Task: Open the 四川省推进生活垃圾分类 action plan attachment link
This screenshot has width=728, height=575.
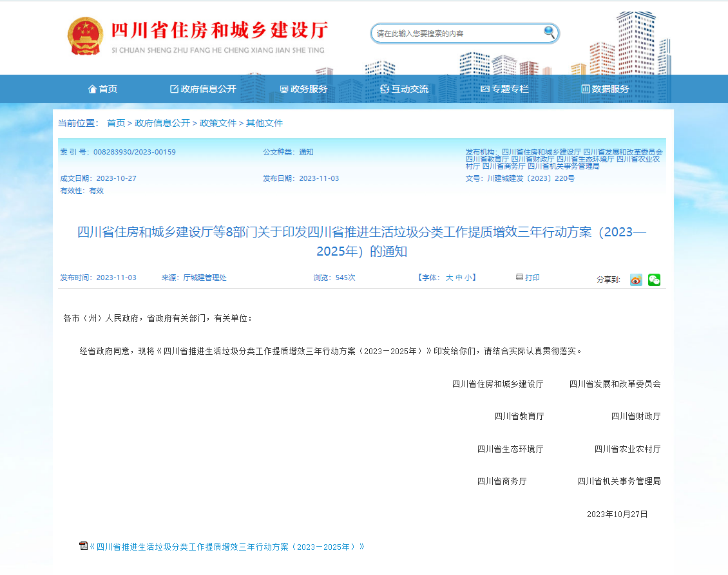Action: pos(224,545)
